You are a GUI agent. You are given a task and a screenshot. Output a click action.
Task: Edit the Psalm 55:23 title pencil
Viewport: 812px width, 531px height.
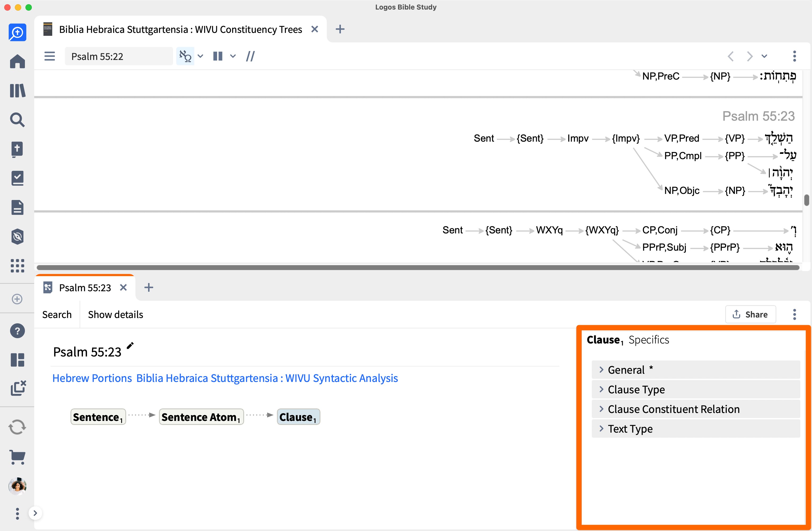coord(130,346)
